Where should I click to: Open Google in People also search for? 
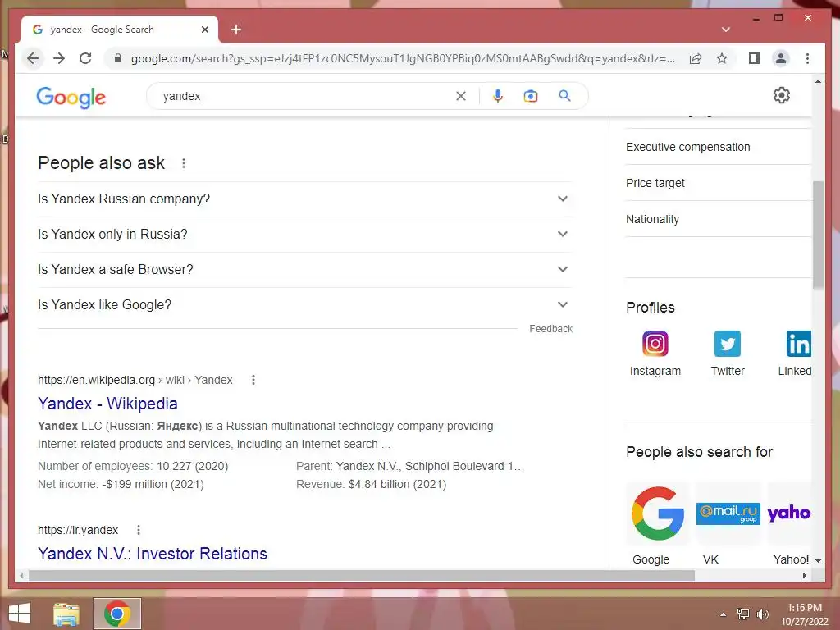[x=657, y=525]
